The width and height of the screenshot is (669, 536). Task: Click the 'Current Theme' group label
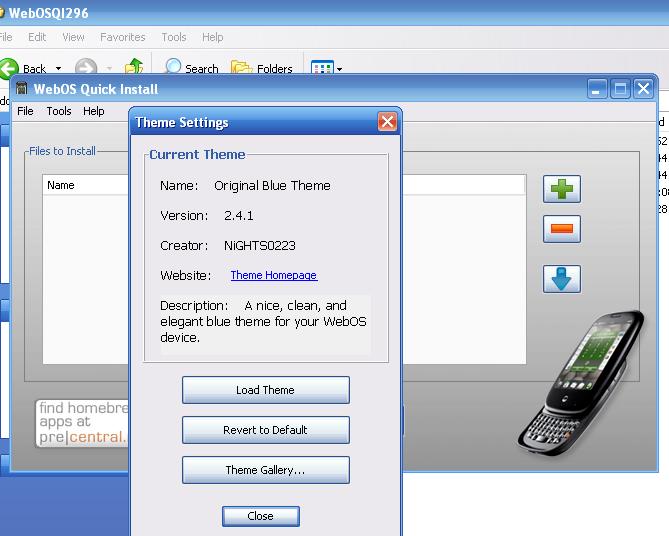[x=197, y=154]
